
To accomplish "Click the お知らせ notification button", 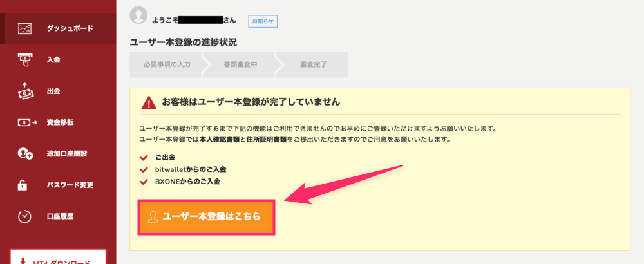I will [x=263, y=21].
